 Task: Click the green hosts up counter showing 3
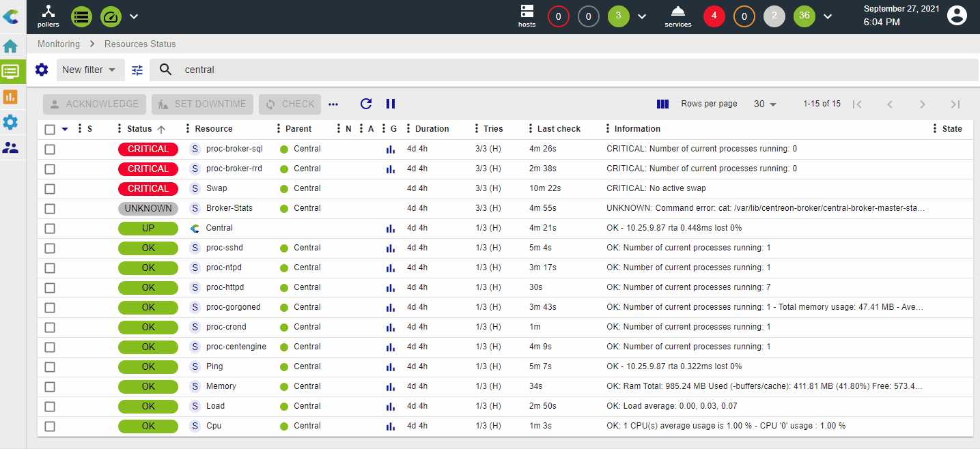tap(618, 16)
